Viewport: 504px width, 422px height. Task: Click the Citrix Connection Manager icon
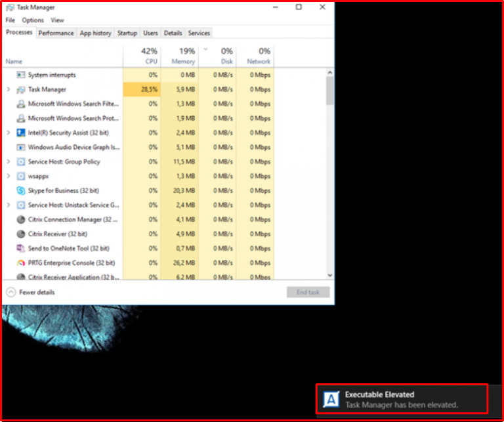pyautogui.click(x=21, y=219)
